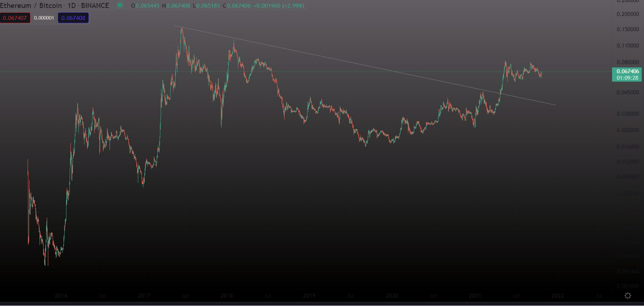Click the red sell price 0.067407

tap(15, 18)
